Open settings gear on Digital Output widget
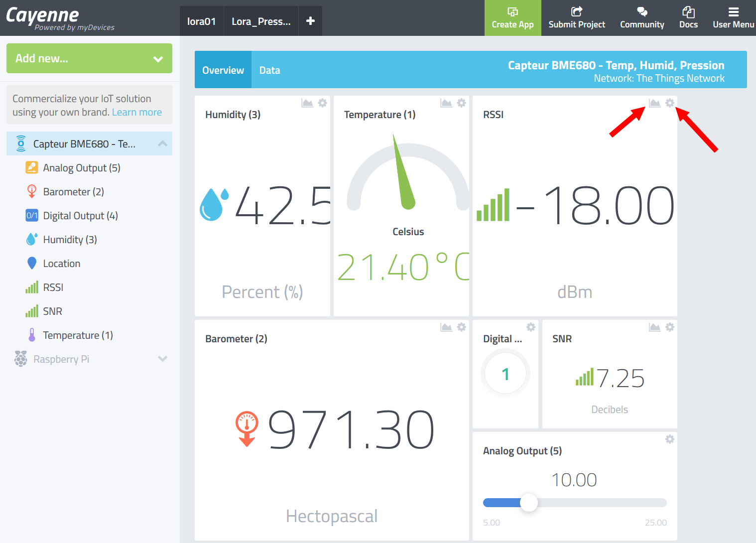 click(x=531, y=327)
